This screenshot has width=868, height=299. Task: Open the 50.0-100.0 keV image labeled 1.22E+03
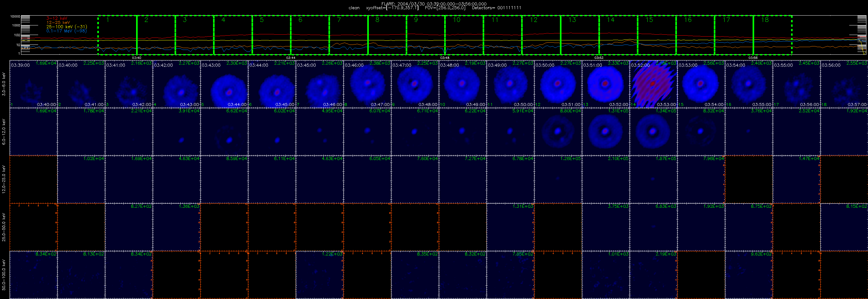320,275
